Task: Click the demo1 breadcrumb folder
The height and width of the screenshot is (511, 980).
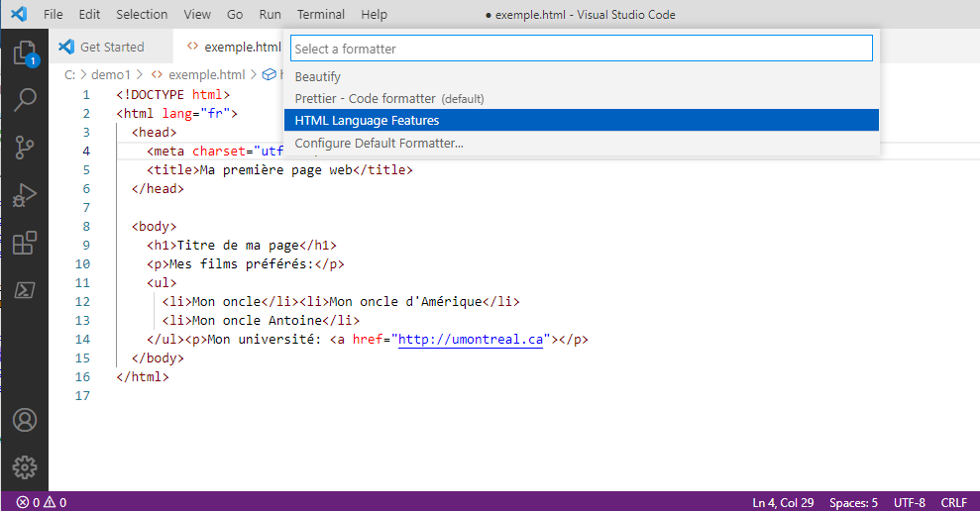Action: (x=111, y=74)
